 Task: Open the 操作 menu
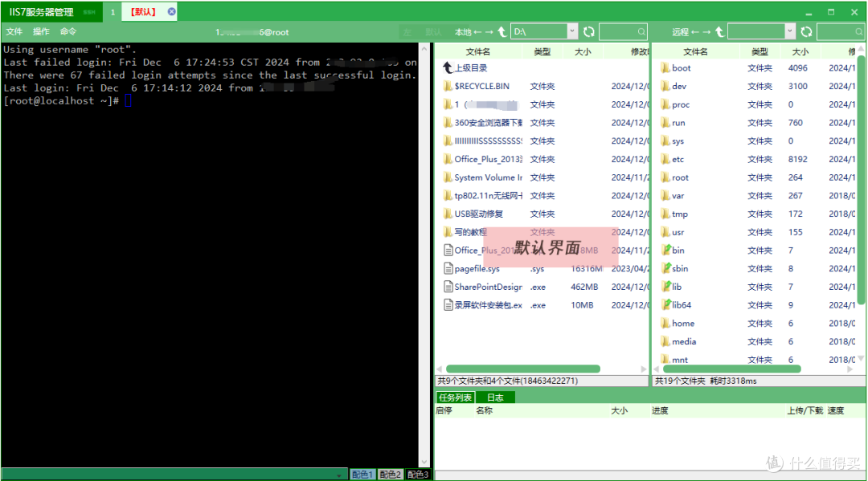(41, 31)
